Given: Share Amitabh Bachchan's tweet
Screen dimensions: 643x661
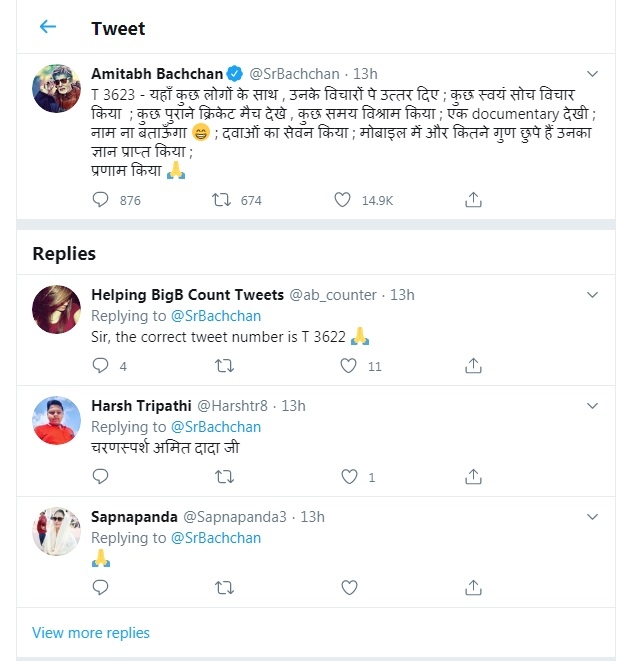Looking at the screenshot, I should [x=474, y=200].
